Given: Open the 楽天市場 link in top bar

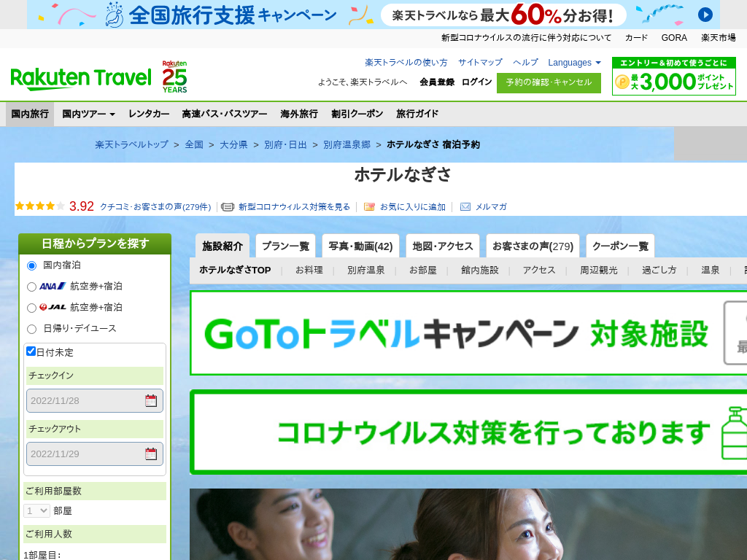Looking at the screenshot, I should (x=719, y=38).
